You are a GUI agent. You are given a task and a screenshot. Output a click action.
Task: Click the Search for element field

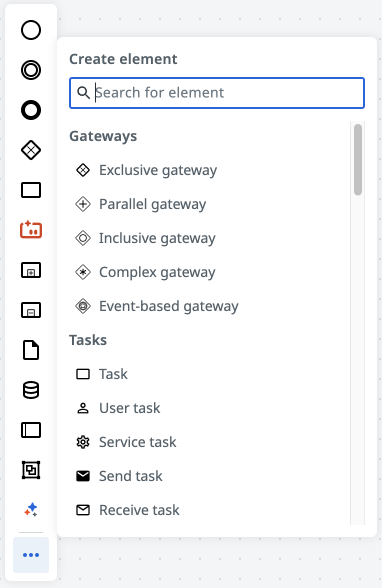coord(217,93)
